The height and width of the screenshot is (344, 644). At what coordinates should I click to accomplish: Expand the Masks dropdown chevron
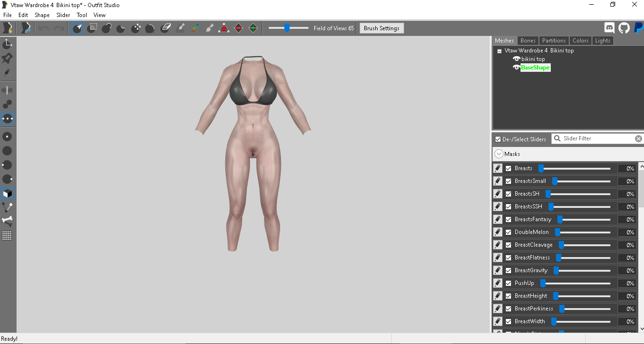(x=499, y=154)
